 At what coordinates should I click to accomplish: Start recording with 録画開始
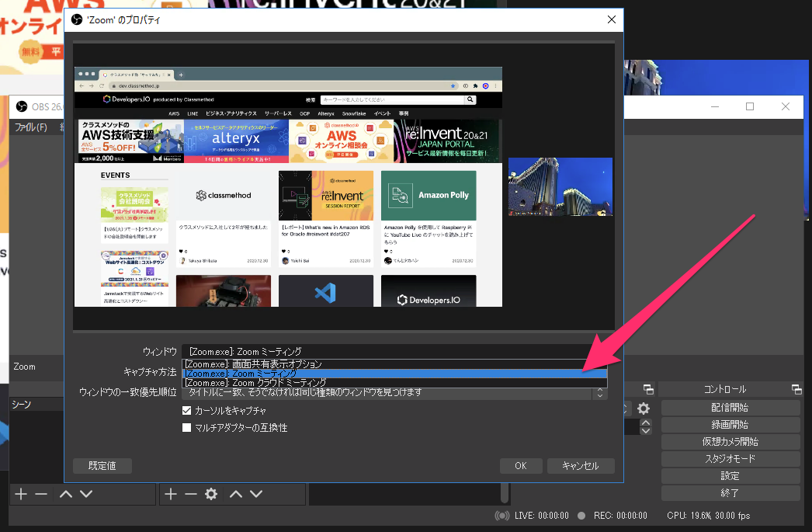tap(730, 425)
